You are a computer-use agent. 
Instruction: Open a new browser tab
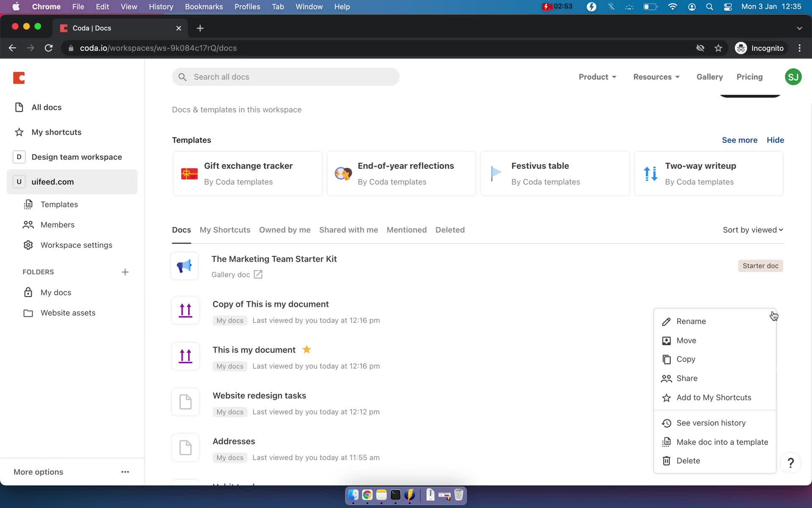200,28
